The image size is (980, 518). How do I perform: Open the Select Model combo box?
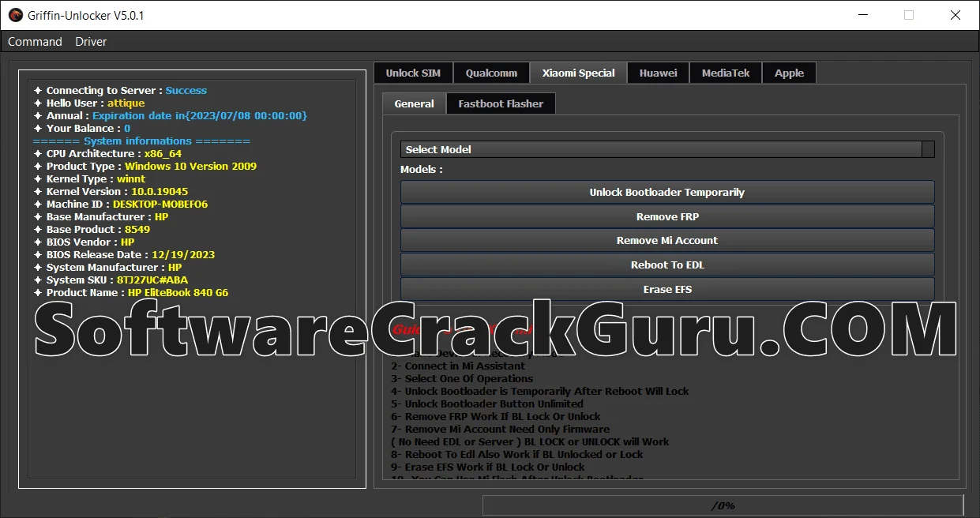667,149
